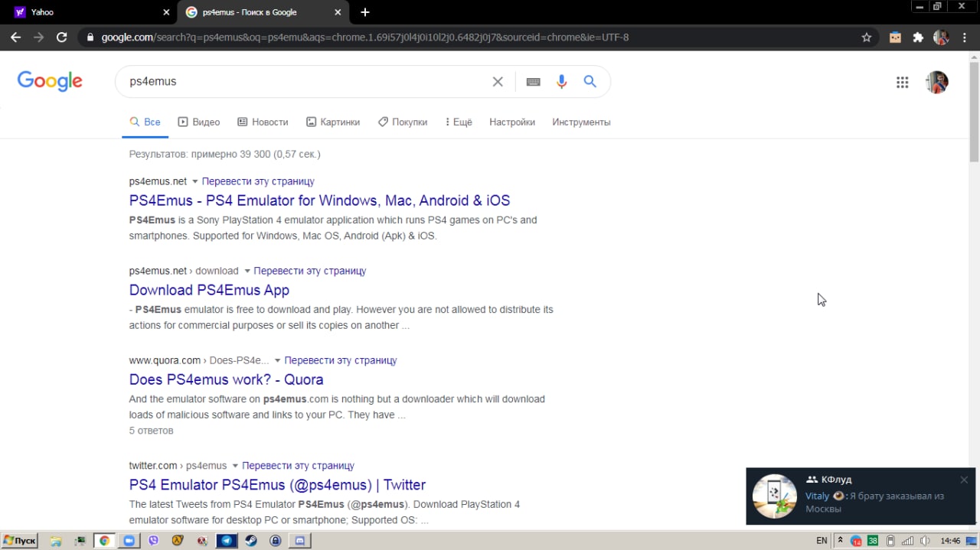Open a new browser tab
Viewport: 980px width, 550px height.
(x=365, y=12)
